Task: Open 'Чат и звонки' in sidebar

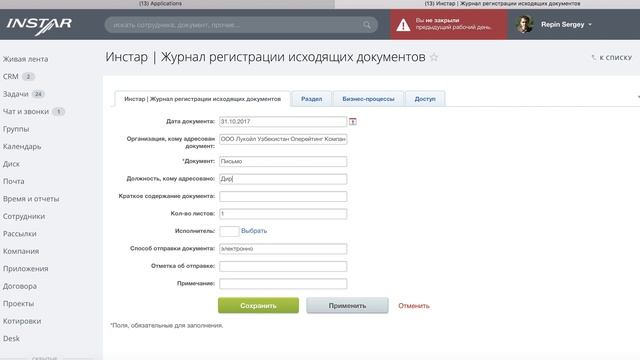Action: coord(26,111)
